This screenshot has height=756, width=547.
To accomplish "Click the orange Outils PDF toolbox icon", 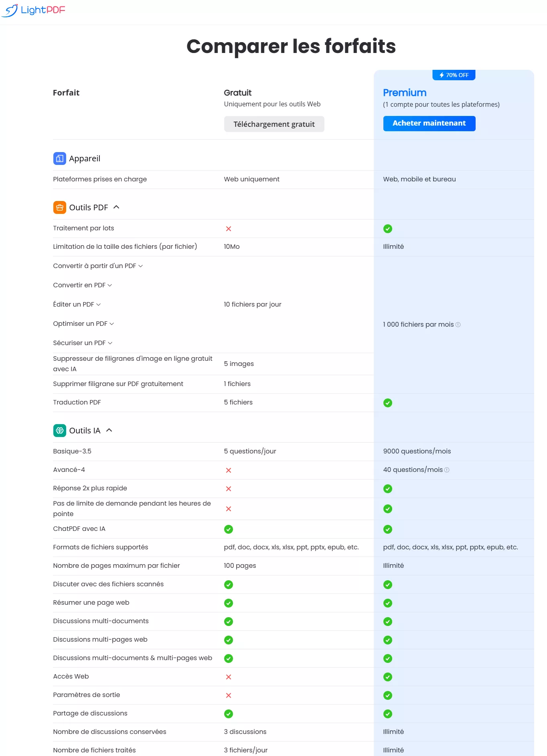I will (59, 207).
